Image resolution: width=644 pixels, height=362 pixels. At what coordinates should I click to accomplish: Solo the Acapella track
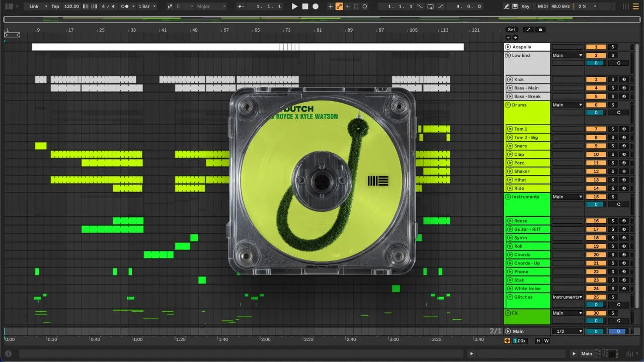[x=613, y=47]
